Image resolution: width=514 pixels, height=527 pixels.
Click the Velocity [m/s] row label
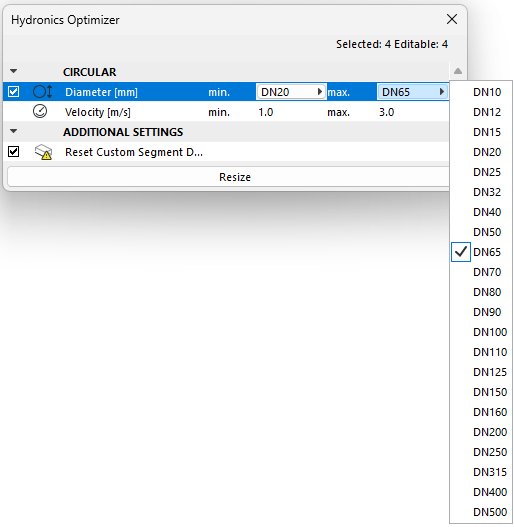[97, 112]
